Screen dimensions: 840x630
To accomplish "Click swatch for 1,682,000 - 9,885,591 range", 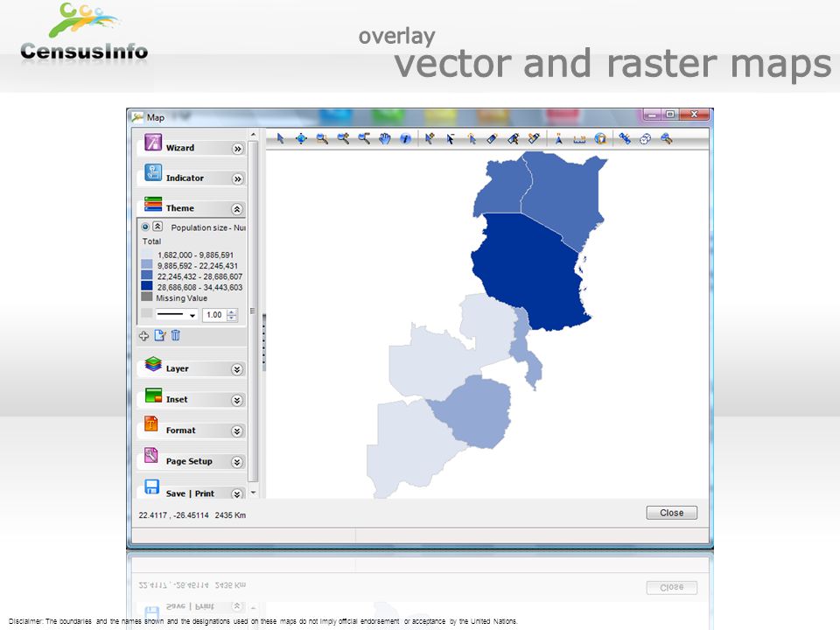I will click(147, 254).
